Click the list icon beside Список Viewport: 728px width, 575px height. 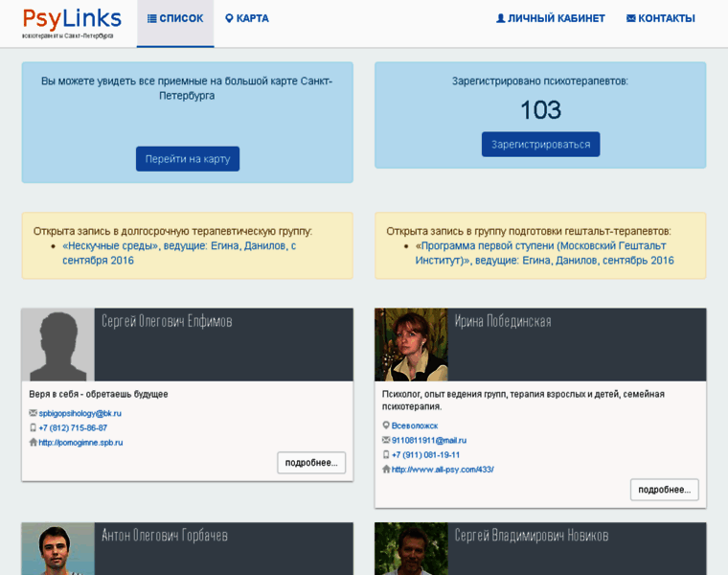pos(152,18)
